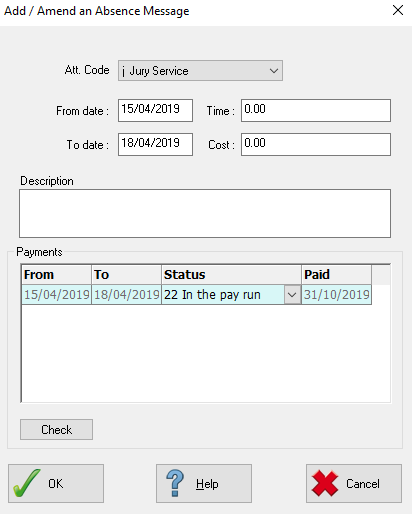
Task: Select the From column header in Payments
Action: pyautogui.click(x=56, y=275)
